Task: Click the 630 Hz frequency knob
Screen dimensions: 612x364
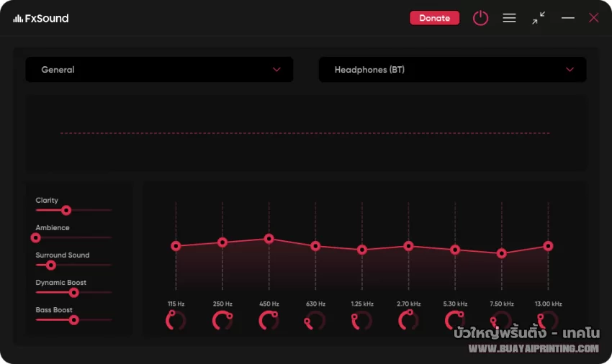Action: 315,321
